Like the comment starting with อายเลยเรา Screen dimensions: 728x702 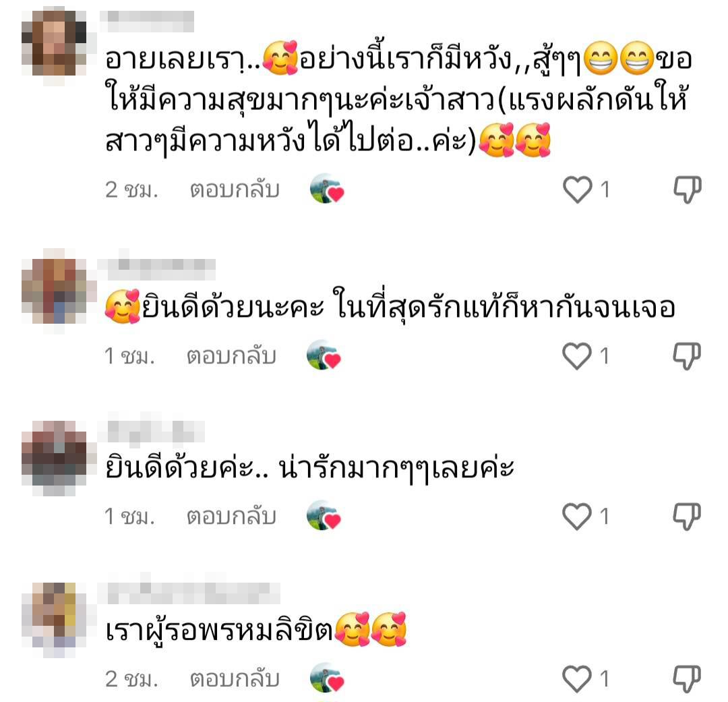pyautogui.click(x=578, y=189)
